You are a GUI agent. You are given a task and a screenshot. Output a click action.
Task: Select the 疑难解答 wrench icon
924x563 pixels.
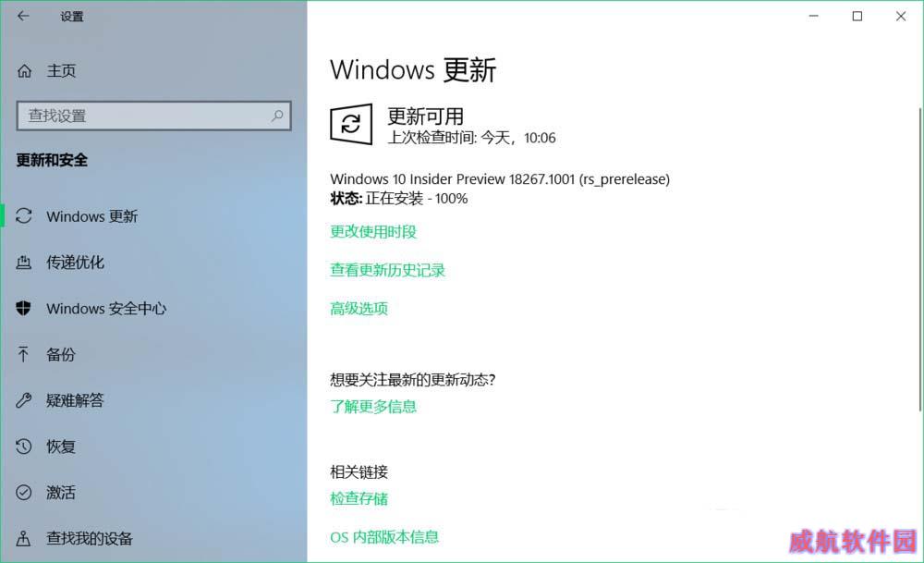pos(24,400)
